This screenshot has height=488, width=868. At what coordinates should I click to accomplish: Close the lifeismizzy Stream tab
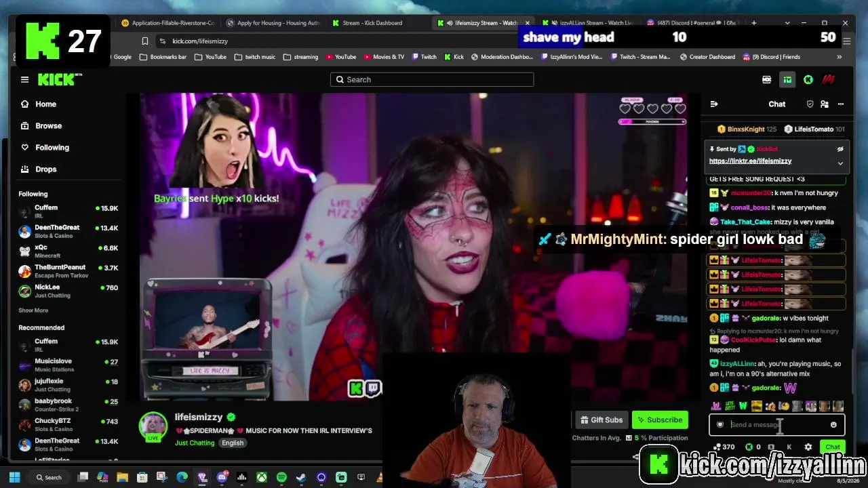(527, 23)
